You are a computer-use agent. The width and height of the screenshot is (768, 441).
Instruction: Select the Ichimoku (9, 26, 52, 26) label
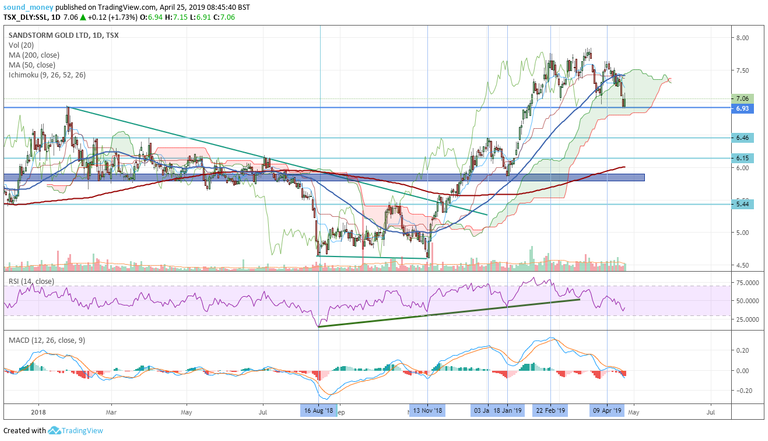point(47,75)
